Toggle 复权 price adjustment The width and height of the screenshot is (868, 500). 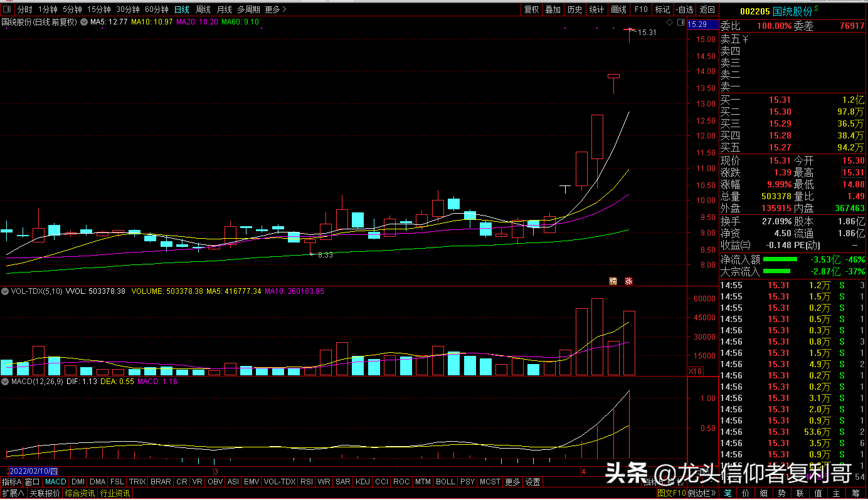(532, 9)
